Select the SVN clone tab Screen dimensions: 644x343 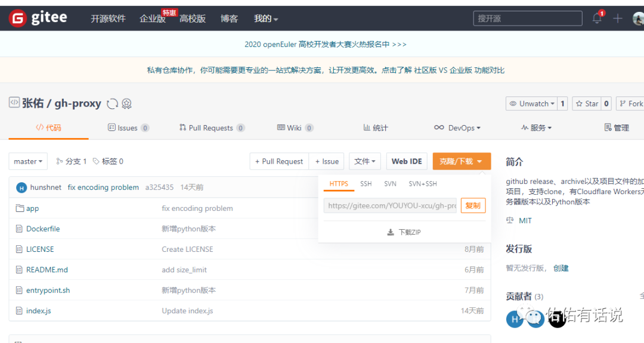point(390,184)
